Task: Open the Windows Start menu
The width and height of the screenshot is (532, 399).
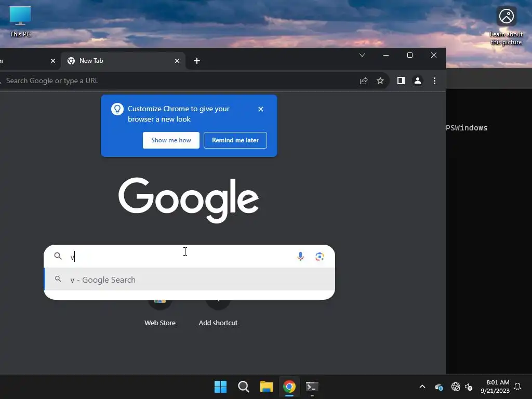Action: pyautogui.click(x=220, y=387)
